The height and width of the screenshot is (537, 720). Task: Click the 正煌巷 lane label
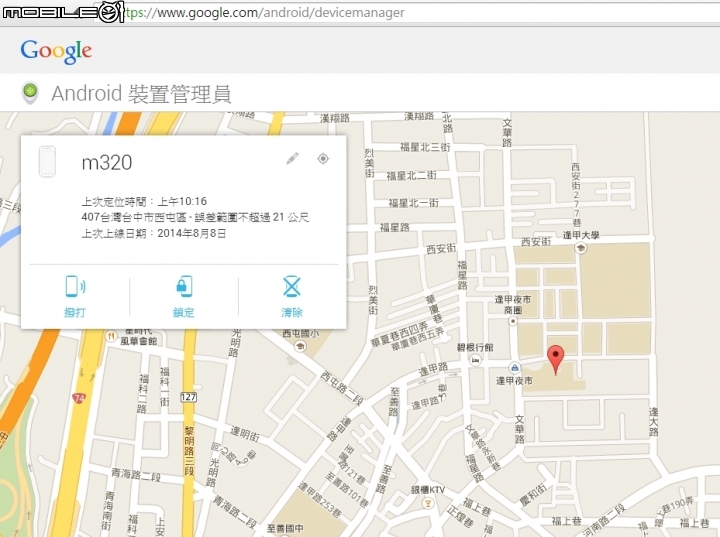pos(460,516)
